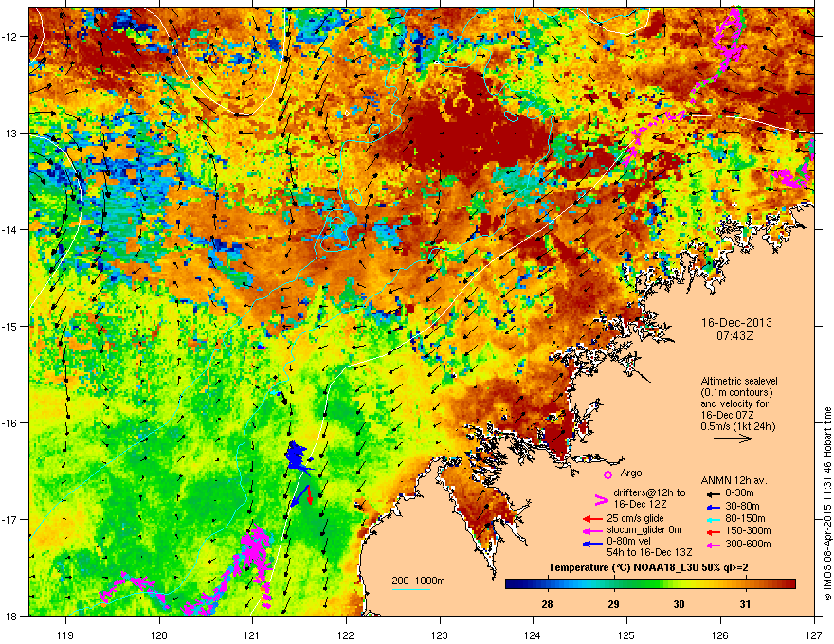The height and width of the screenshot is (644, 834).
Task: Click the 150-300m depth label
Action: point(748,530)
